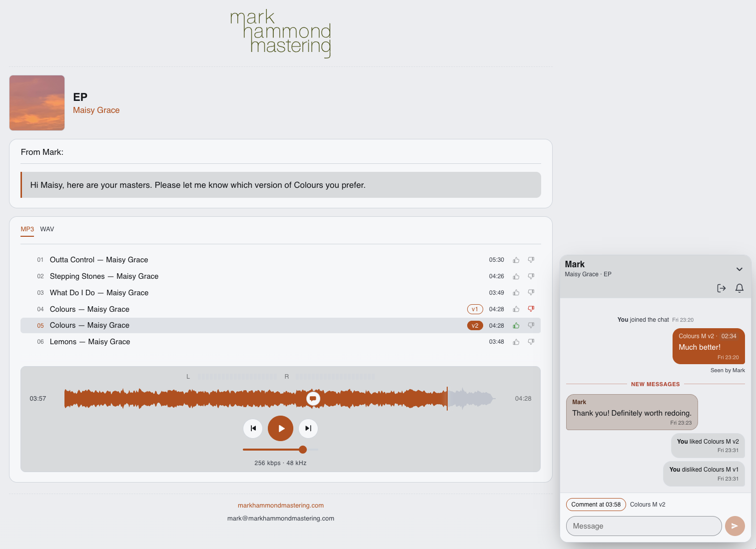The image size is (756, 549).
Task: Open markhammondmastering.com link
Action: point(280,506)
